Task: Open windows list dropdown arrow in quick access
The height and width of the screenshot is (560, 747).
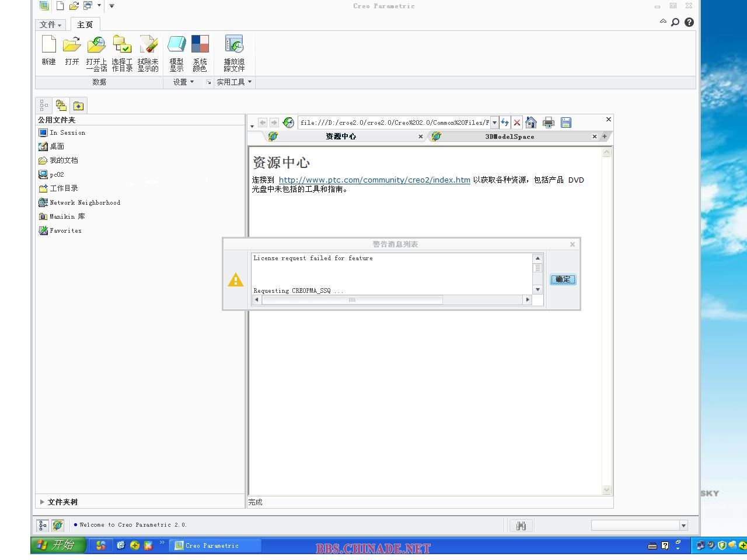Action: click(99, 6)
